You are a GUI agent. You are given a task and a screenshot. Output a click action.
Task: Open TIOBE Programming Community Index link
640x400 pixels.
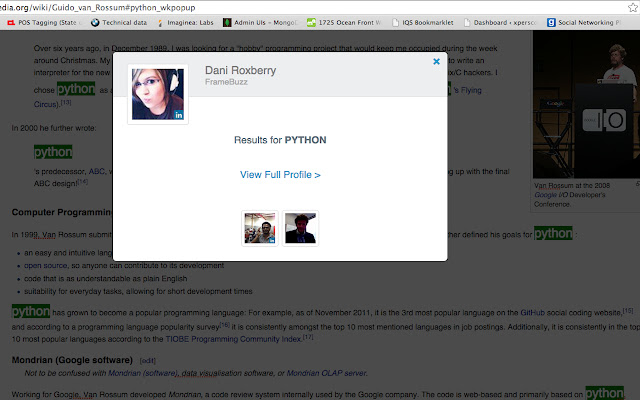coord(233,339)
